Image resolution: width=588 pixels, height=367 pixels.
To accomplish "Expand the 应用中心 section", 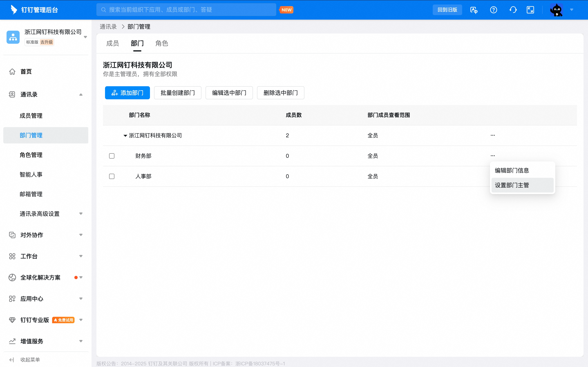I will point(81,299).
